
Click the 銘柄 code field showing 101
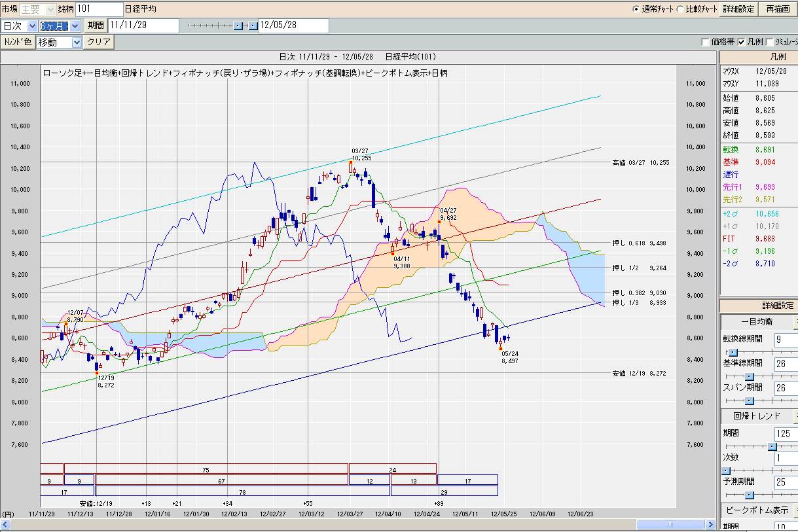[x=99, y=9]
